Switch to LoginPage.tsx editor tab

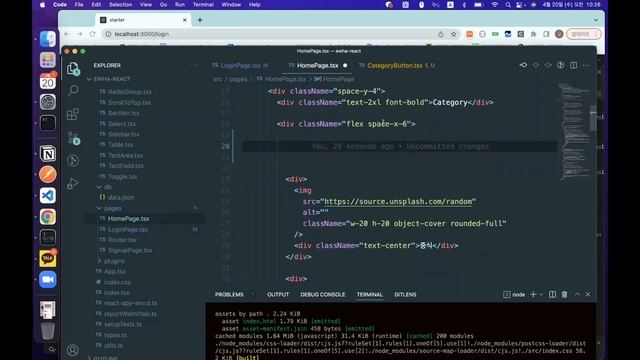point(241,65)
